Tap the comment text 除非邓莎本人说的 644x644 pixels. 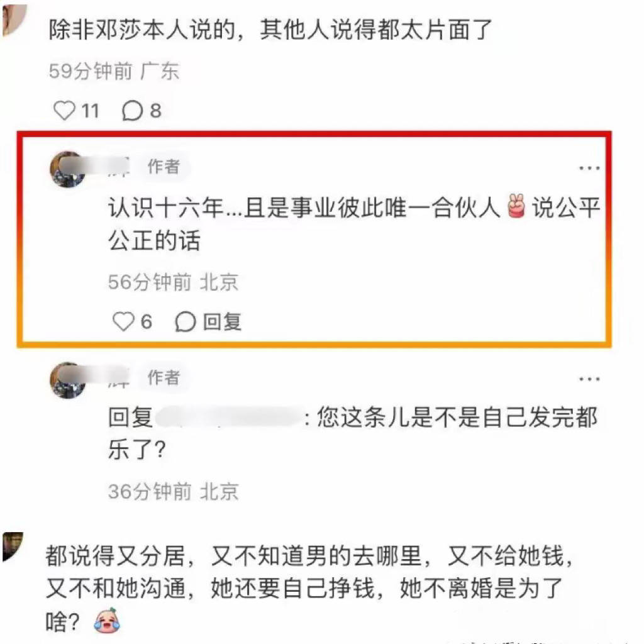270,30
